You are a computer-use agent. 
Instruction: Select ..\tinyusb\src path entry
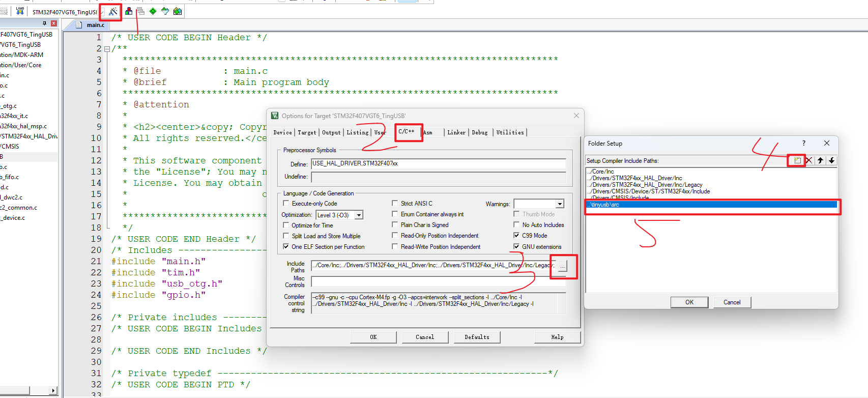point(711,205)
